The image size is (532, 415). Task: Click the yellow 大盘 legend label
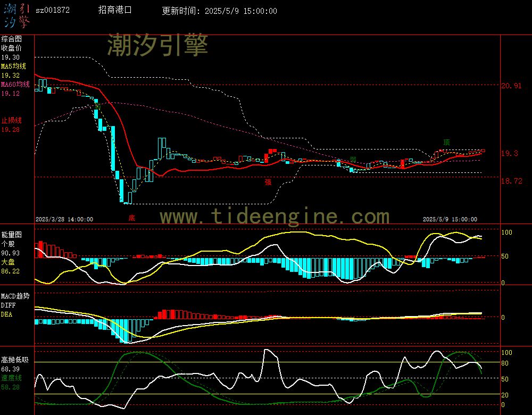coord(8,262)
